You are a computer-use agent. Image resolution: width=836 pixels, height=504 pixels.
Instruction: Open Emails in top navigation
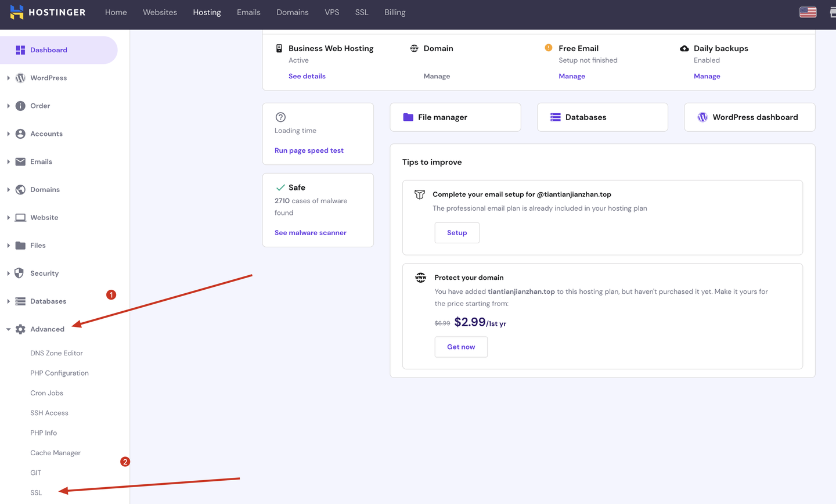pos(248,12)
